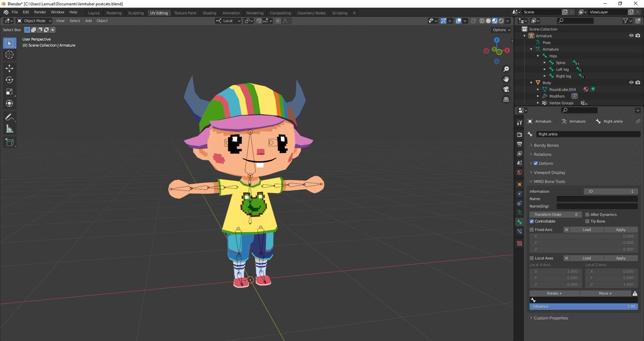Viewport: 644px width, 341px height.
Task: Select the Select Box tool in toolbar
Action: 10,43
